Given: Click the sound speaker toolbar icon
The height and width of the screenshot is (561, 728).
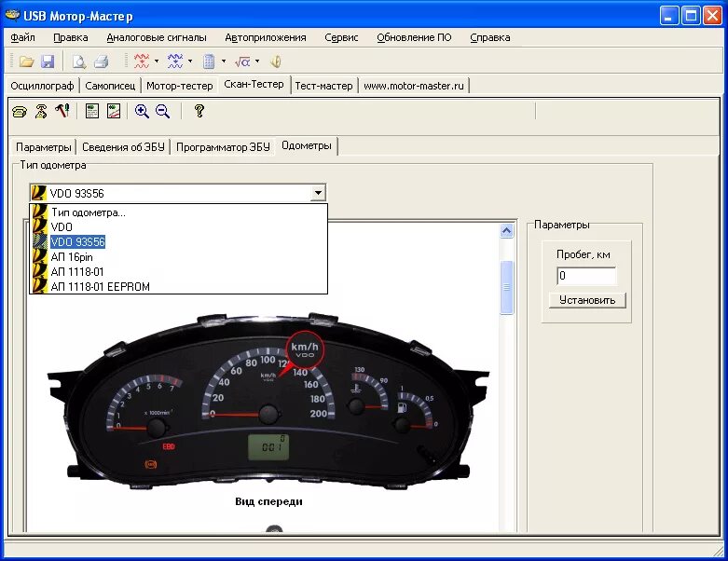Looking at the screenshot, I should coord(276,62).
